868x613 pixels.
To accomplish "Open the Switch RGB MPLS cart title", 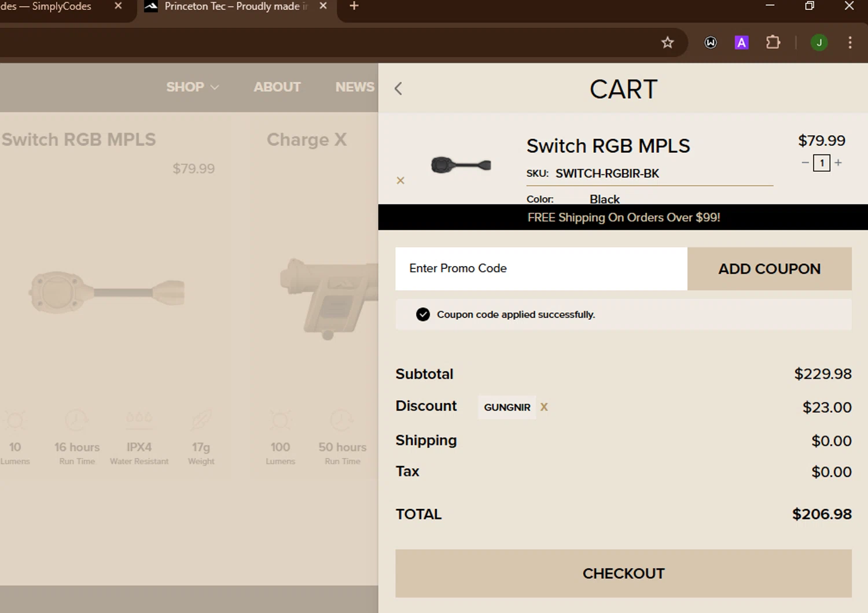I will point(608,146).
